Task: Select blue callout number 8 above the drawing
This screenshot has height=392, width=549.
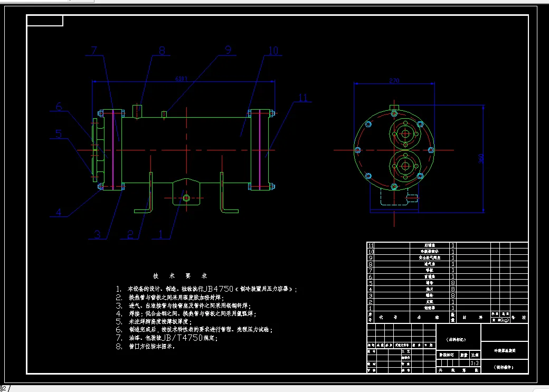Action: (162, 51)
